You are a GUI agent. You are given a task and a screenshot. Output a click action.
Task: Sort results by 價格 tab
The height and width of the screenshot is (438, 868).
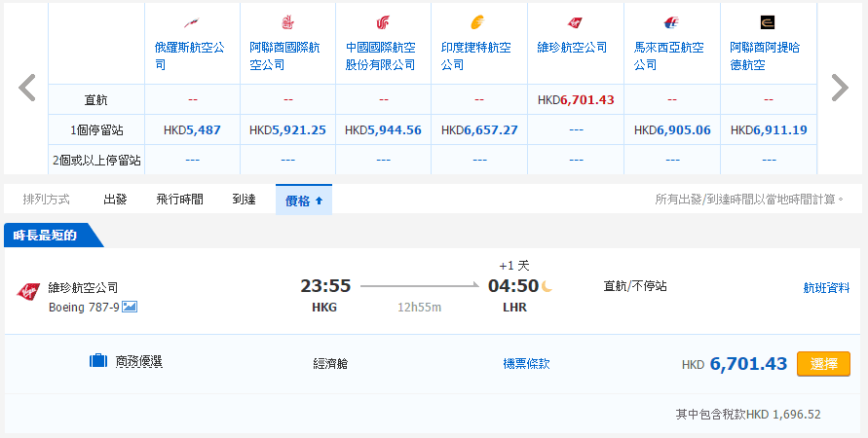pos(303,200)
